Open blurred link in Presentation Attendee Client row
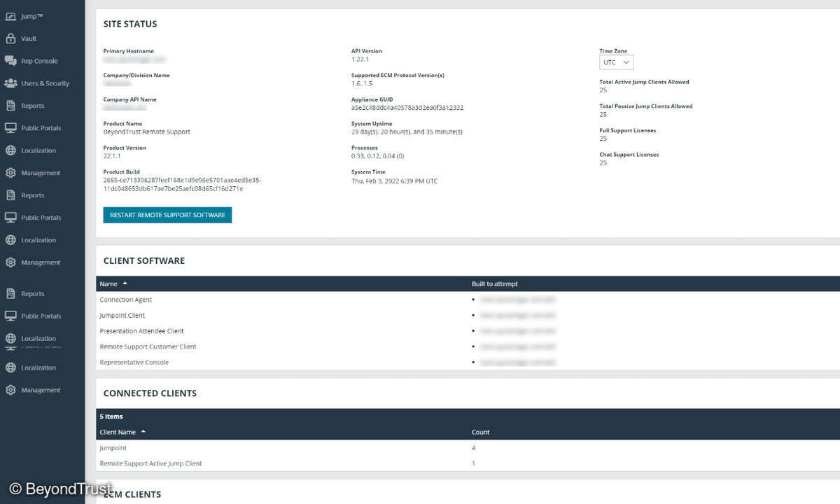The image size is (840, 504). click(x=517, y=331)
